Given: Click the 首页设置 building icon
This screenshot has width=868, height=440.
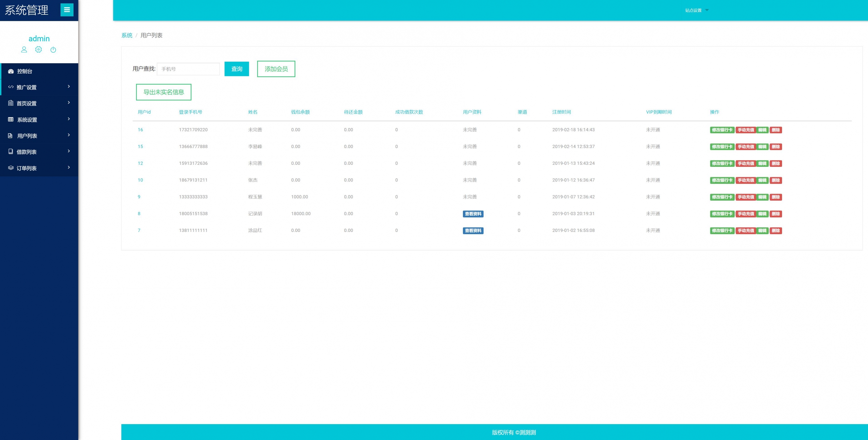Looking at the screenshot, I should point(11,103).
